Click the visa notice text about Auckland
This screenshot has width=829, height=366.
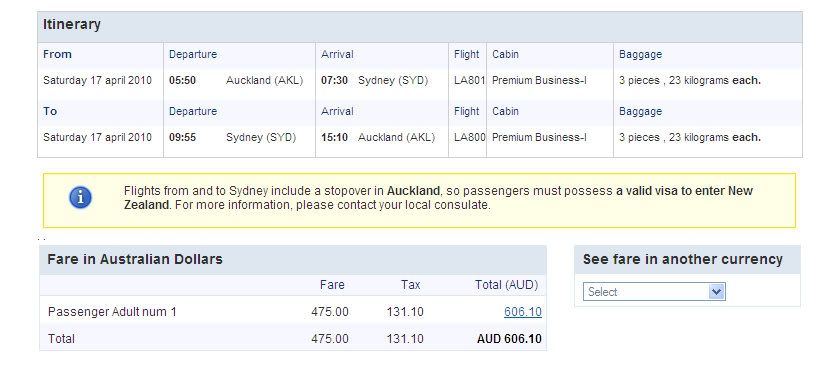(438, 198)
